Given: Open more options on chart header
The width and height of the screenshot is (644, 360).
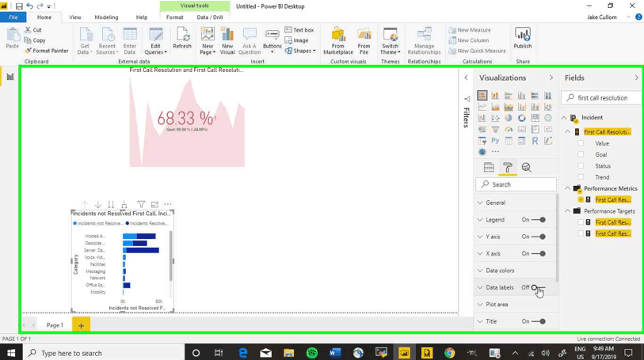Looking at the screenshot, I should point(168,204).
